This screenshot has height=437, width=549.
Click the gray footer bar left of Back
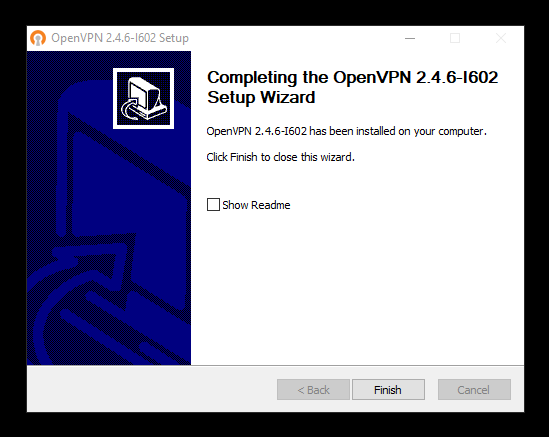151,389
